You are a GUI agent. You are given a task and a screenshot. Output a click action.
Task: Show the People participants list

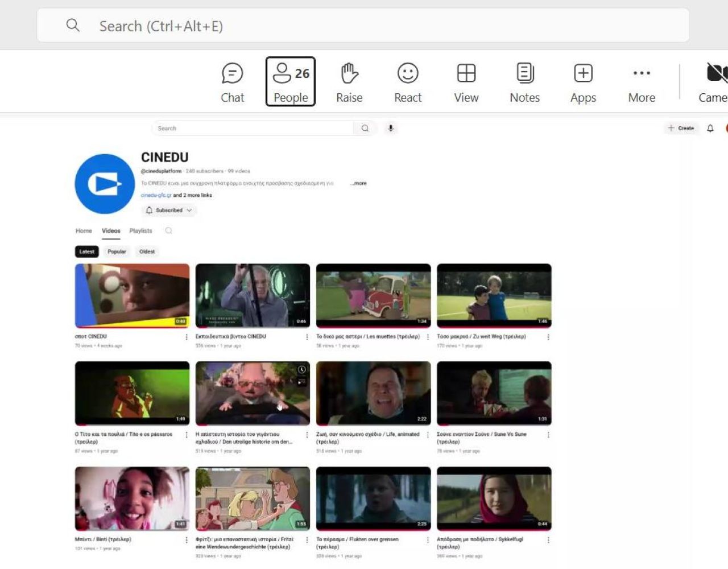[x=291, y=83]
